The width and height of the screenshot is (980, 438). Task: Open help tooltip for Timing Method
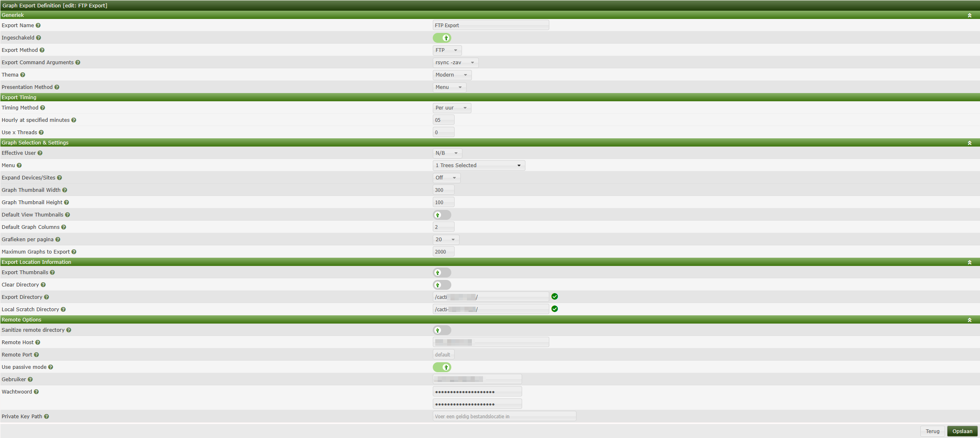tap(42, 108)
